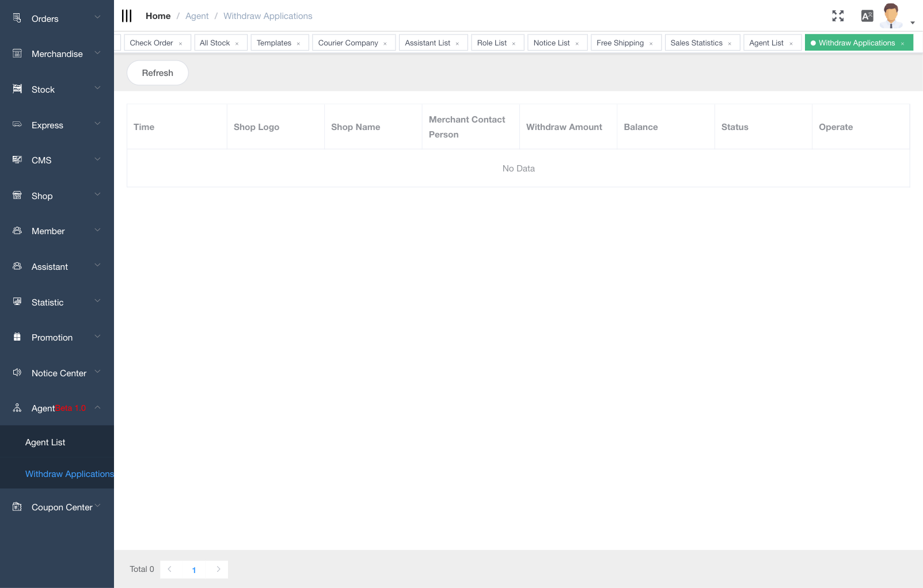Click the Member sidebar icon

[17, 231]
